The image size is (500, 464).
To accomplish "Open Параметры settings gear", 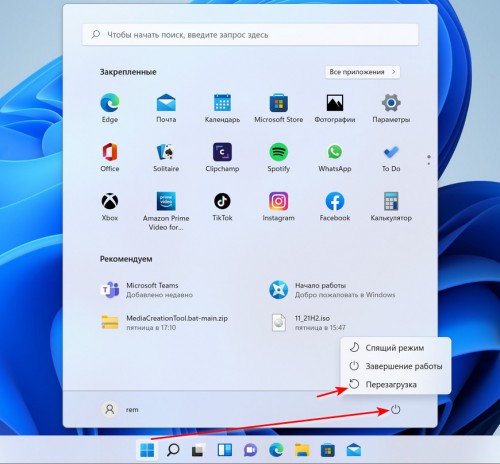I will pos(391,108).
